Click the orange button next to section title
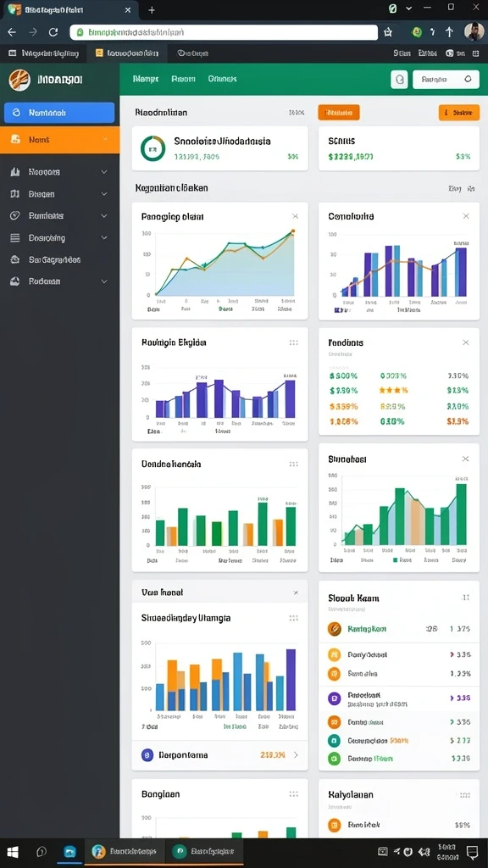The width and height of the screenshot is (488, 868). pyautogui.click(x=339, y=113)
